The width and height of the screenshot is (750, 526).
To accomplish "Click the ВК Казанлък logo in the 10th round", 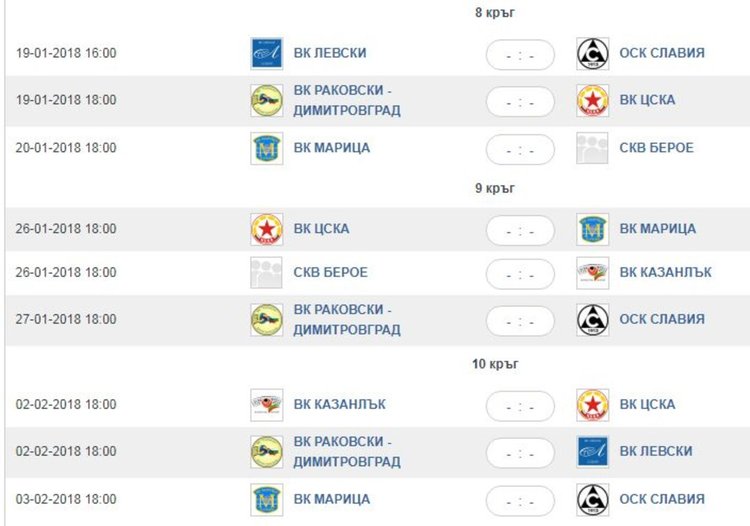I will click(266, 405).
